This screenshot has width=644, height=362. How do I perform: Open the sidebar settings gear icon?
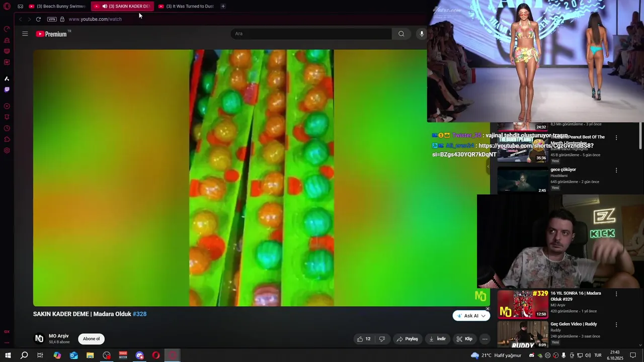pyautogui.click(x=7, y=150)
